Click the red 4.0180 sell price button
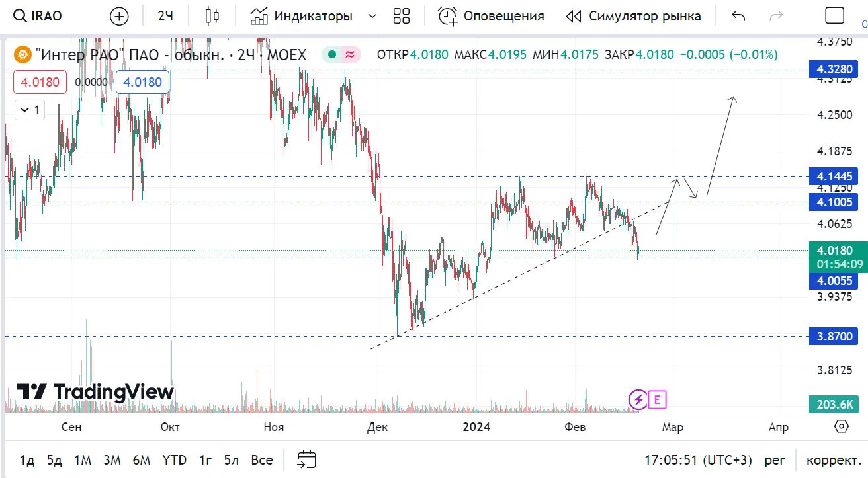 point(40,83)
